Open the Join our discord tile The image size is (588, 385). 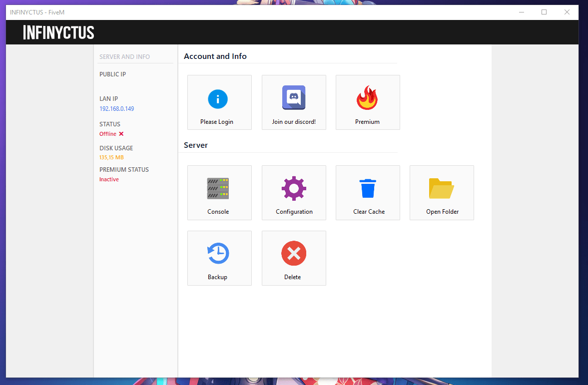294,102
